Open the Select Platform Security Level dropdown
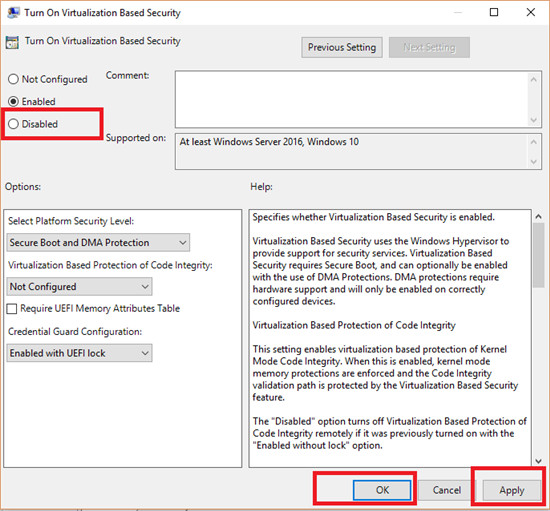 point(98,242)
